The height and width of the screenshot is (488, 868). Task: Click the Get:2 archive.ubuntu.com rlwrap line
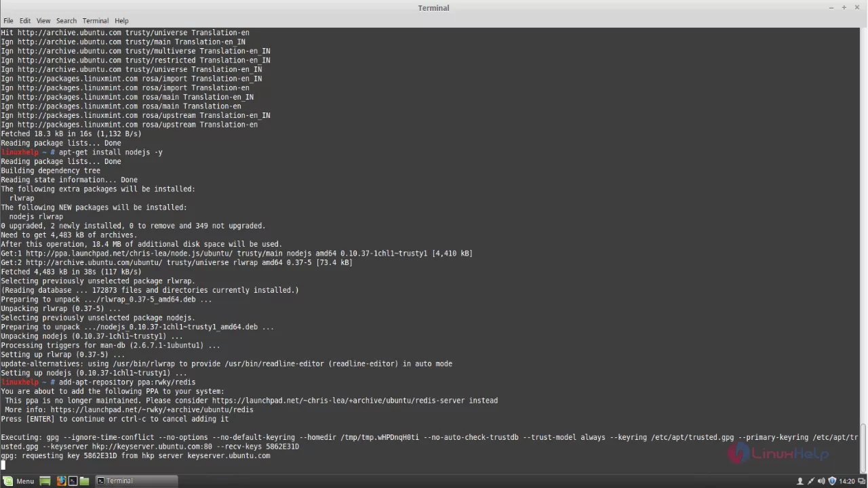pyautogui.click(x=176, y=262)
